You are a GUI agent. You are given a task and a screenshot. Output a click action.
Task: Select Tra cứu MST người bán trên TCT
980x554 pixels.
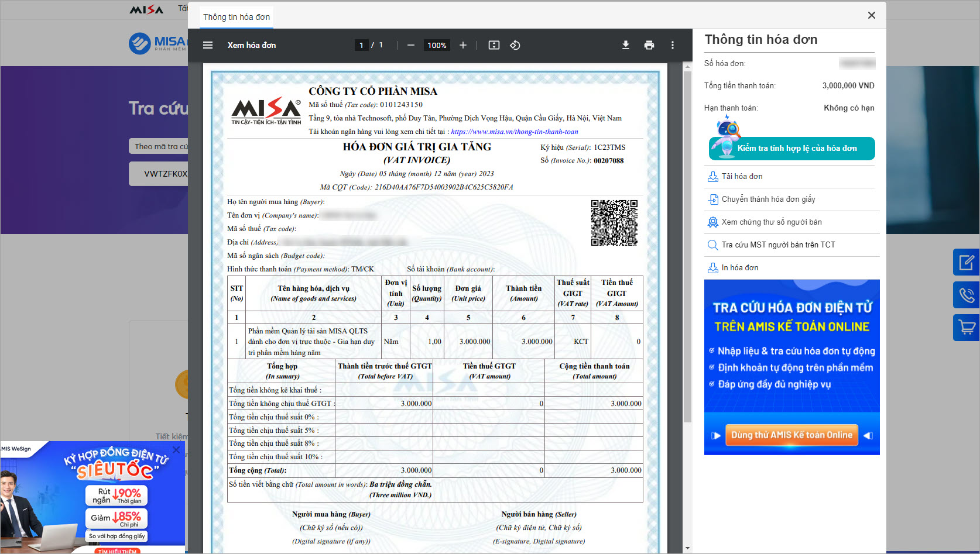(x=778, y=245)
